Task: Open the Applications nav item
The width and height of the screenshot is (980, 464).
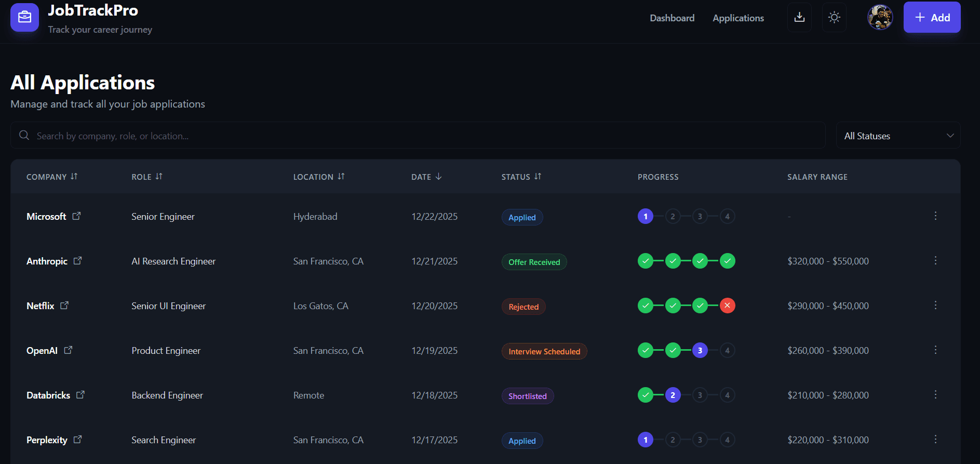Action: point(738,18)
